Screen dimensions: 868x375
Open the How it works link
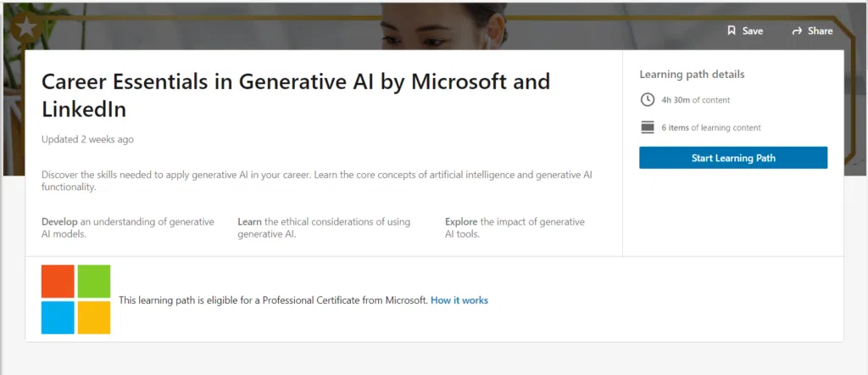pyautogui.click(x=459, y=300)
